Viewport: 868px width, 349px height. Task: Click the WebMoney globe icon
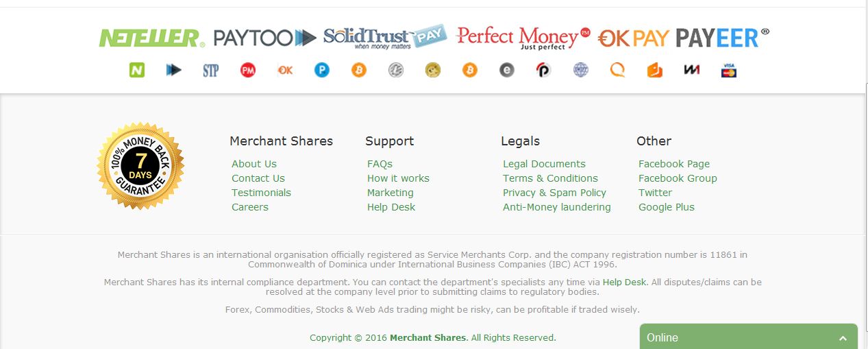pos(581,70)
